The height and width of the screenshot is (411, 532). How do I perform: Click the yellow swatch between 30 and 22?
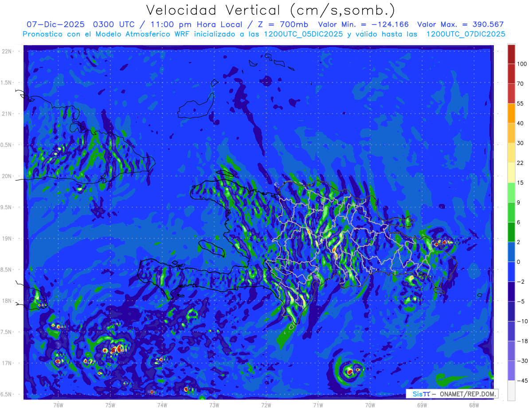click(511, 153)
